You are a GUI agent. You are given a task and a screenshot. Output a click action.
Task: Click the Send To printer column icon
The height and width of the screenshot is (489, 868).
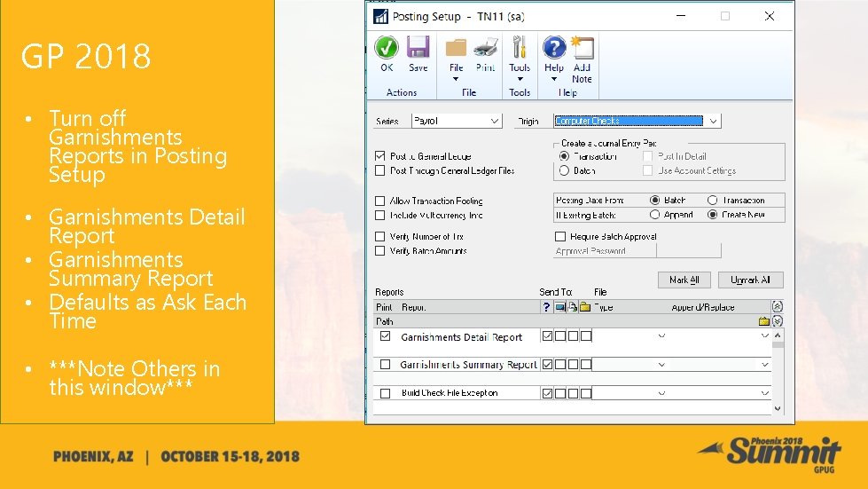(x=573, y=307)
